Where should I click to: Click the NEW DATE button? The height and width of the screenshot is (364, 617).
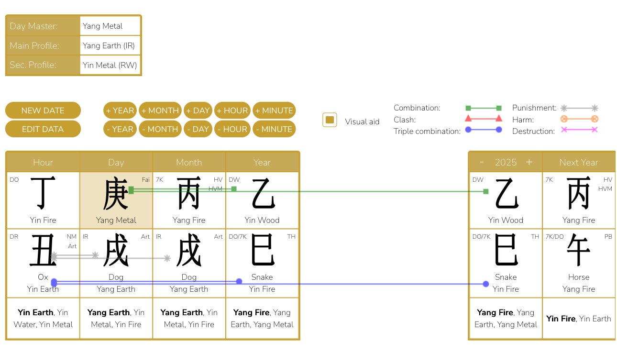click(x=43, y=110)
